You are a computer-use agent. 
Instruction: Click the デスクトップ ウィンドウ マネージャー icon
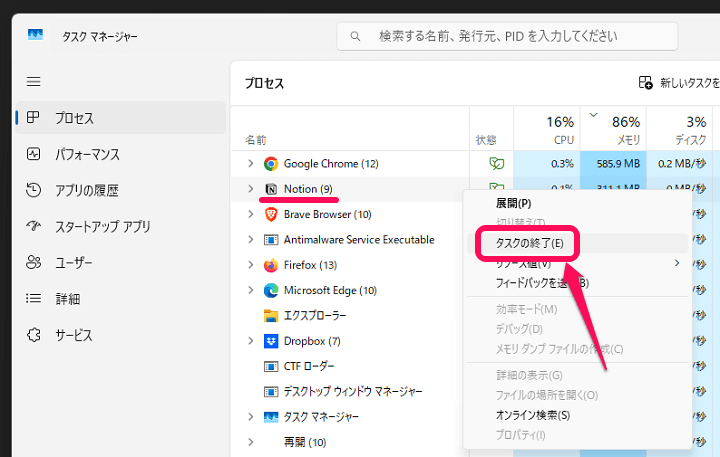pyautogui.click(x=271, y=392)
